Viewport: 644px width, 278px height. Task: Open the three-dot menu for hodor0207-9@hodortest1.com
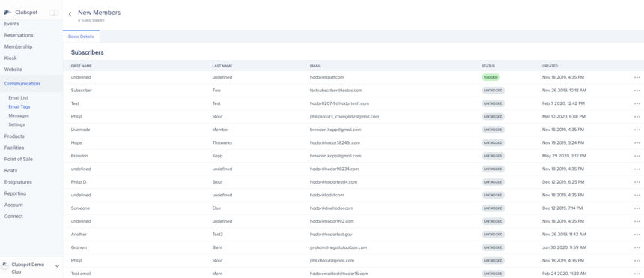tap(637, 103)
